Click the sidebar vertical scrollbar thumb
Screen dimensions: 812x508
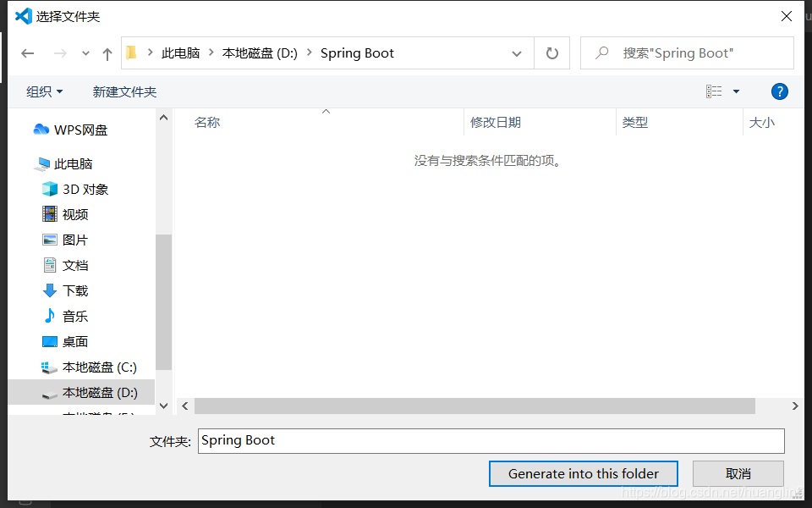click(163, 302)
